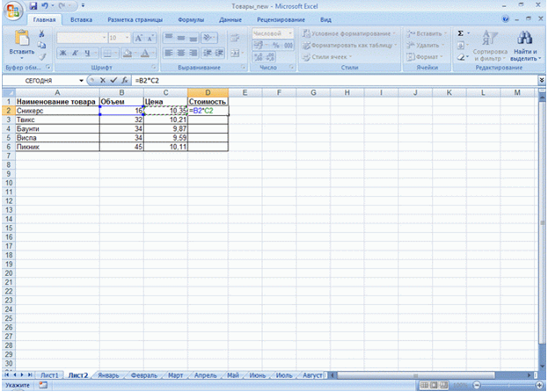Click the Cut scissors icon
Screen dimensions: 548x392
click(41, 33)
